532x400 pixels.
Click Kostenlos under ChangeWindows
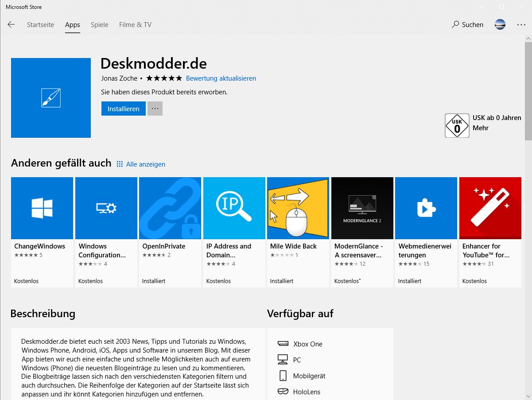(26, 281)
